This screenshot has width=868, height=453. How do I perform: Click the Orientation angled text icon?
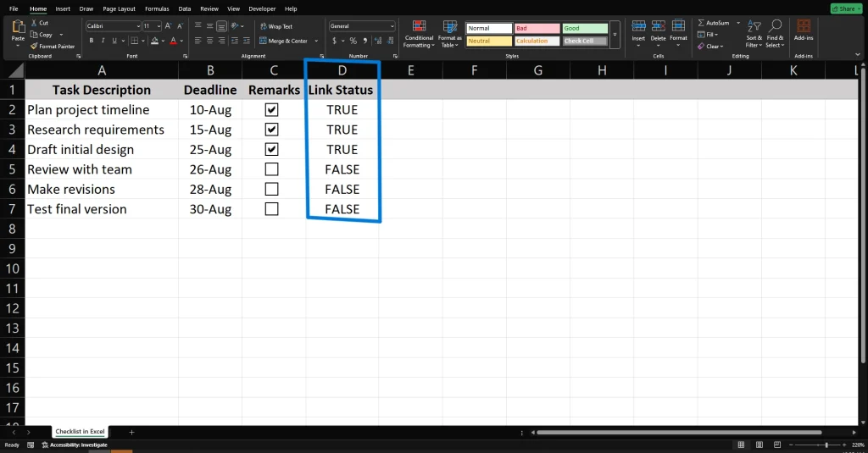[x=235, y=26]
